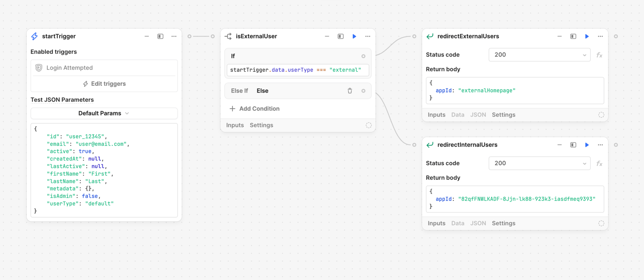Open the redirectExternalUsers Settings tab

pos(504,115)
